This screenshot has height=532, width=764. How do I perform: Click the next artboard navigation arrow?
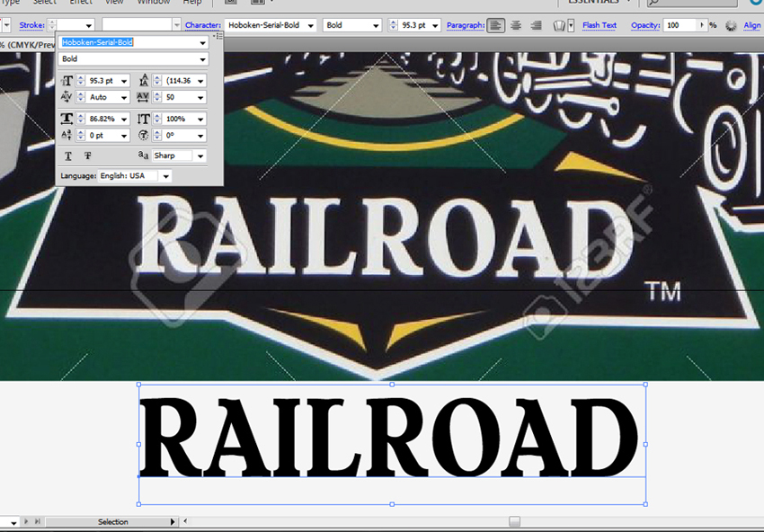tap(27, 521)
